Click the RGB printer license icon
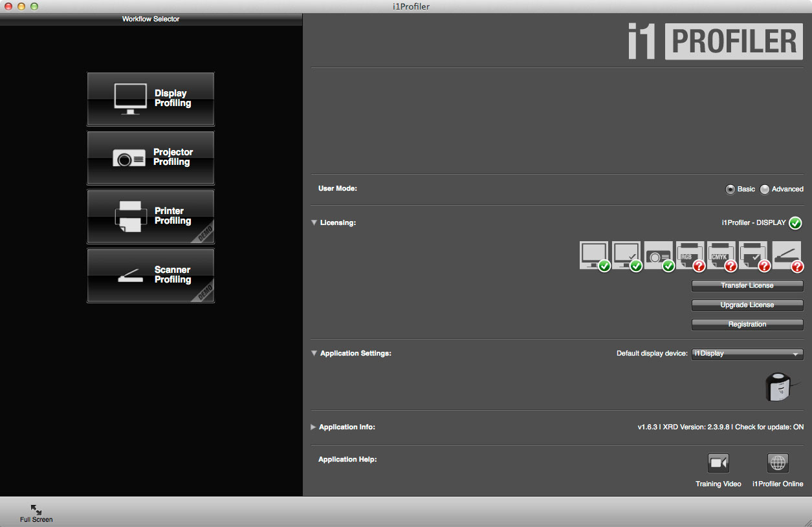Viewport: 812px width, 527px height. click(x=691, y=256)
